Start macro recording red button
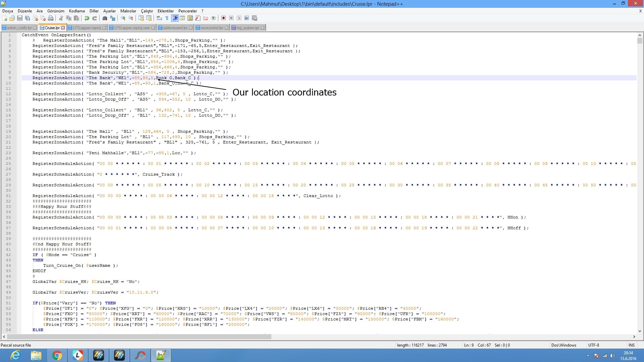The height and width of the screenshot is (362, 644). pos(224,18)
